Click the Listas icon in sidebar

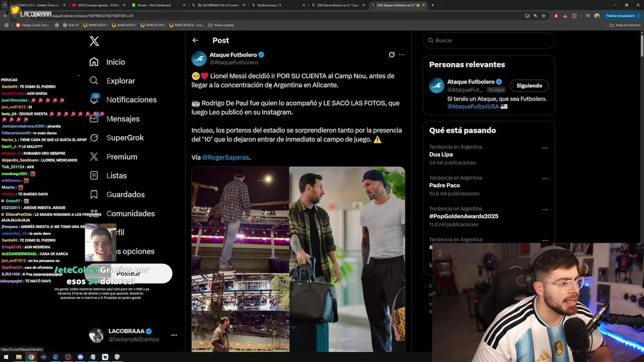pyautogui.click(x=94, y=175)
